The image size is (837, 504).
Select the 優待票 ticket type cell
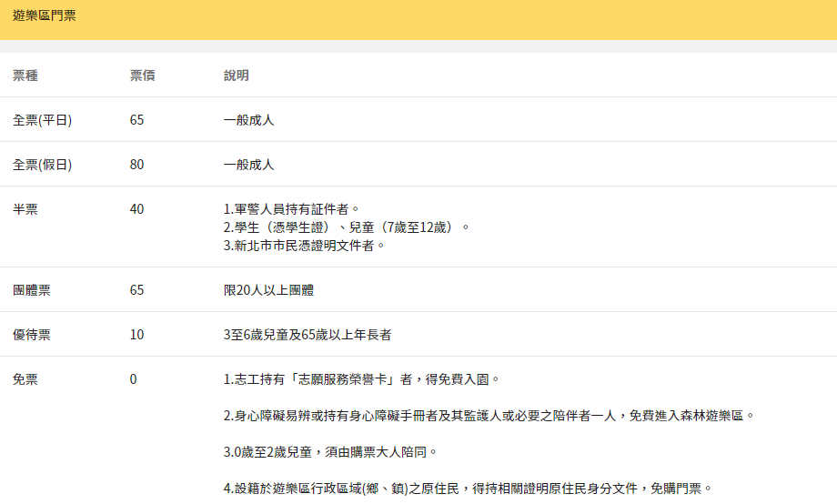[32, 335]
